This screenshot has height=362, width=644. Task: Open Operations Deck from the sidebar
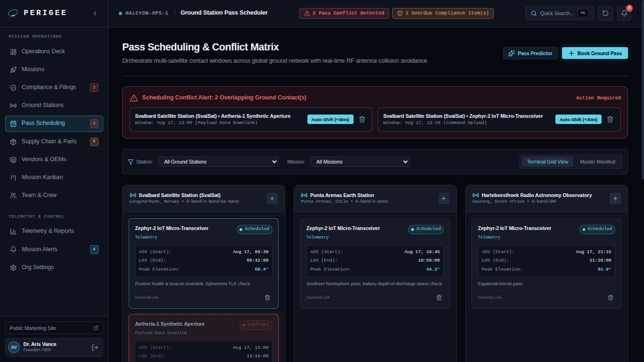[54, 51]
